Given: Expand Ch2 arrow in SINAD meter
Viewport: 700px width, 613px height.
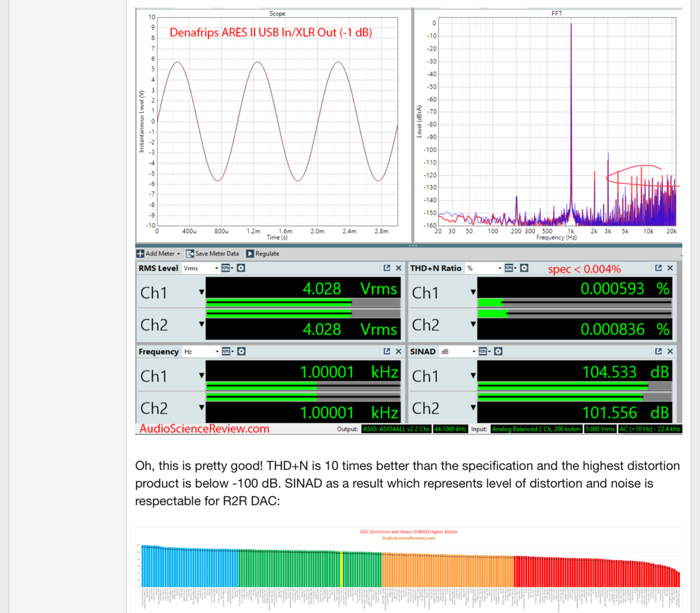Looking at the screenshot, I should click(x=473, y=408).
